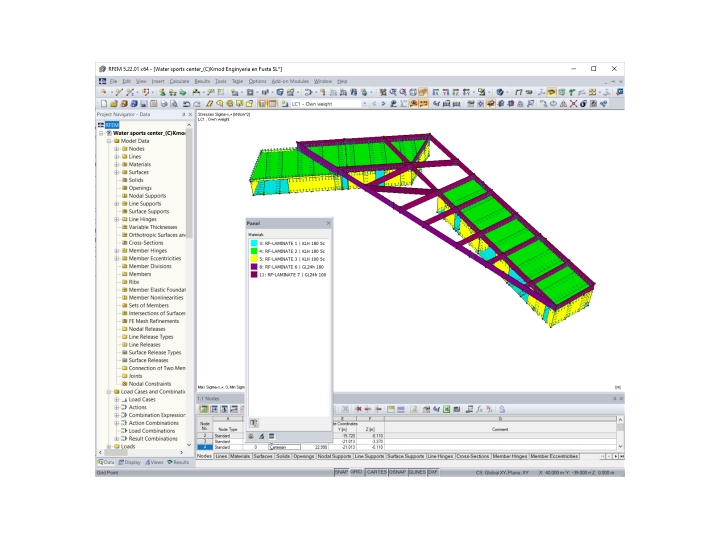Click the floppy disk Save icon
This screenshot has height=540, width=720.
tap(144, 104)
